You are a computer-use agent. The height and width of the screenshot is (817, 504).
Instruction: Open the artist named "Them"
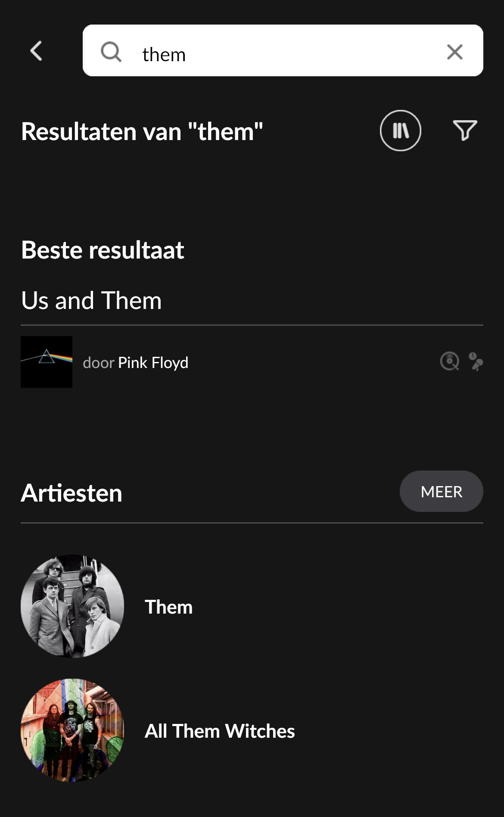click(x=168, y=607)
